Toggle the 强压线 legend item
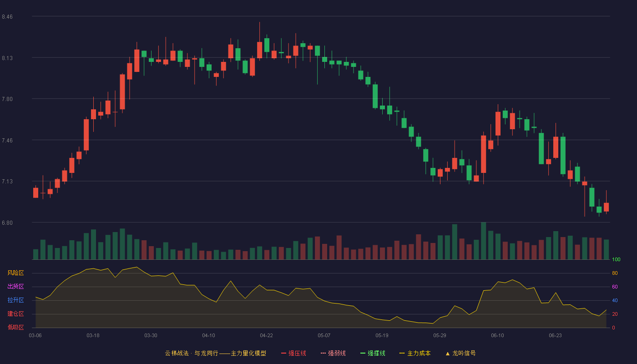The height and width of the screenshot is (364, 637). point(293,353)
